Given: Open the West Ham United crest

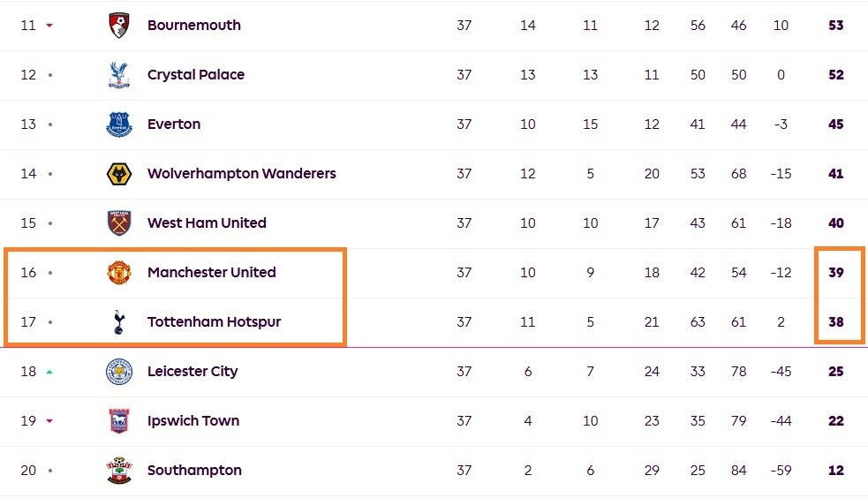Looking at the screenshot, I should tap(118, 223).
